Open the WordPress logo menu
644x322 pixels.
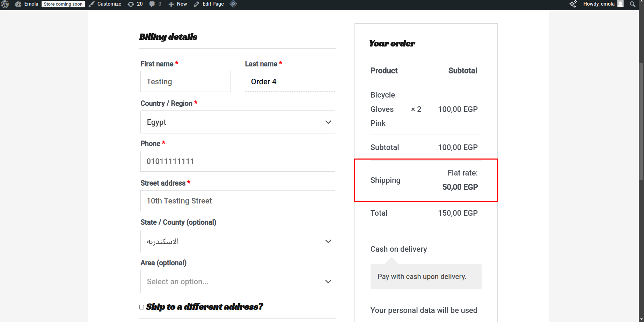coord(5,4)
